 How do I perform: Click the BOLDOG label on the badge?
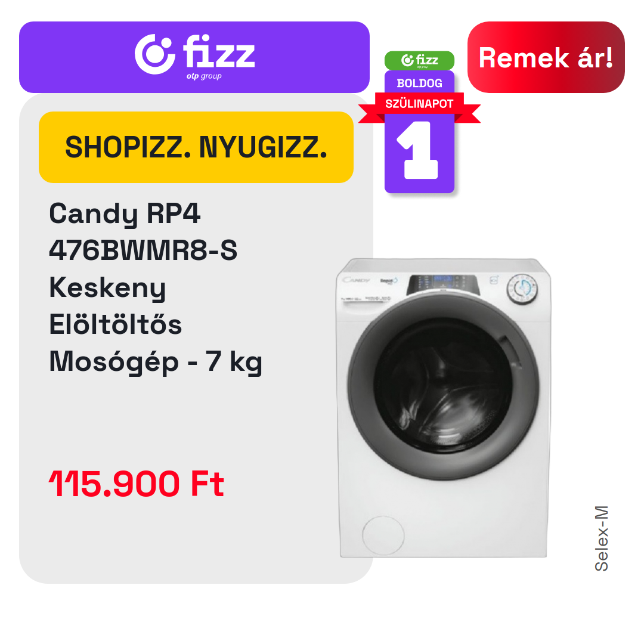click(x=419, y=83)
